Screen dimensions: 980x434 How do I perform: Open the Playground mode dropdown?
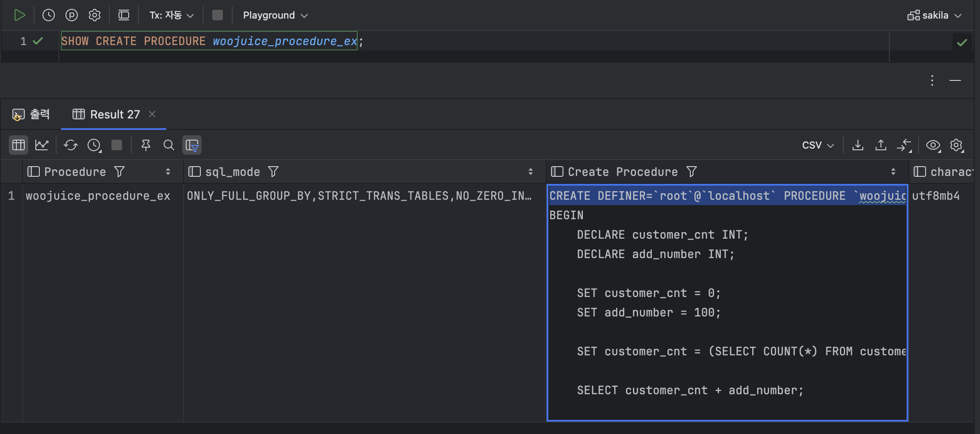point(275,15)
